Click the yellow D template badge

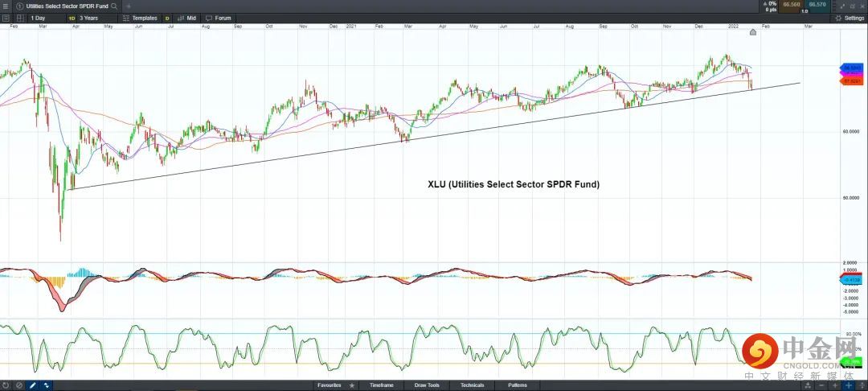[167, 19]
